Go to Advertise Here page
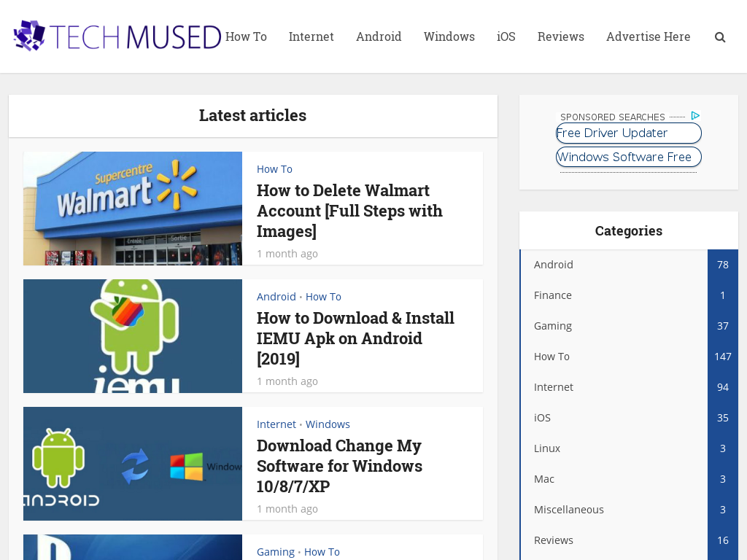 pos(648,36)
